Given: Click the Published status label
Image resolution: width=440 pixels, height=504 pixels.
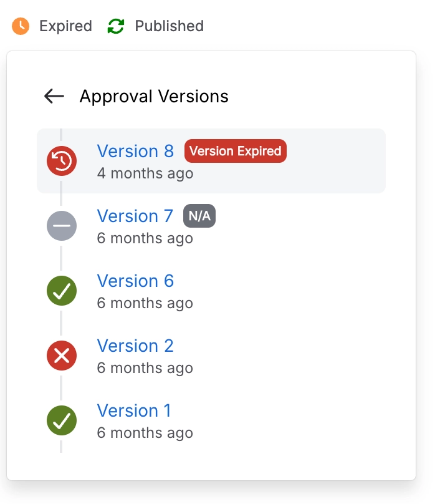Looking at the screenshot, I should point(169,26).
